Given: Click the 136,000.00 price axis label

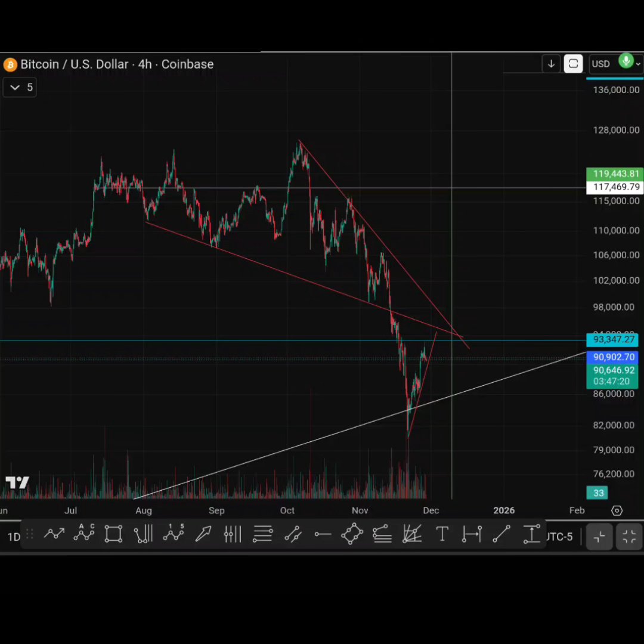Looking at the screenshot, I should click(615, 90).
